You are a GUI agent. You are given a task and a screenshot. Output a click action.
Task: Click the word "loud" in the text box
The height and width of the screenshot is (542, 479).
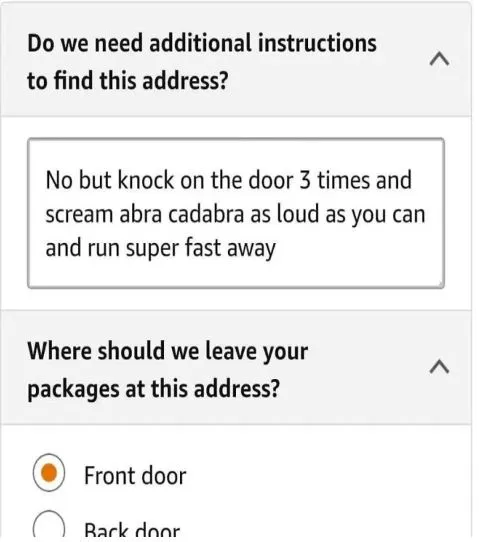pos(298,214)
